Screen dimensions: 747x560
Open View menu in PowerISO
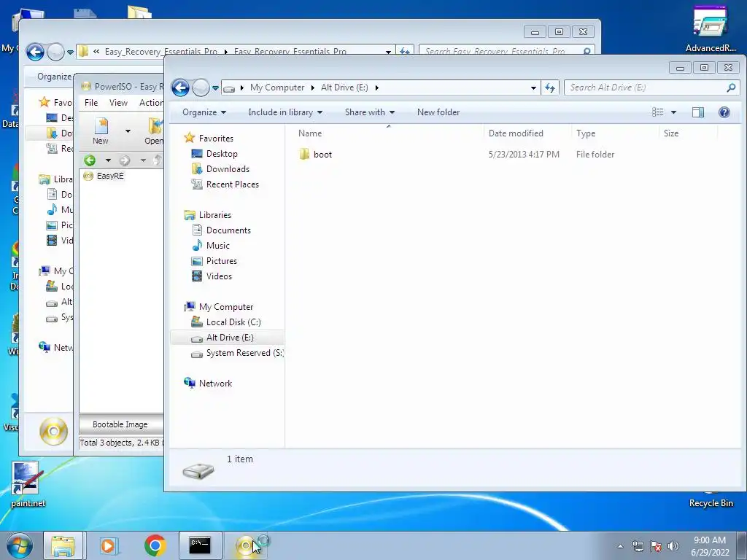coord(118,103)
